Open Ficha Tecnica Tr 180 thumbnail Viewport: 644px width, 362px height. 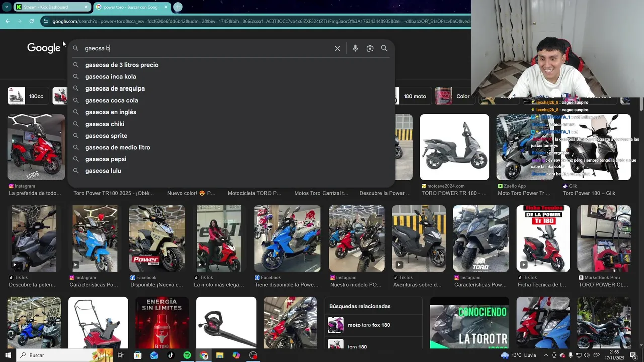543,238
